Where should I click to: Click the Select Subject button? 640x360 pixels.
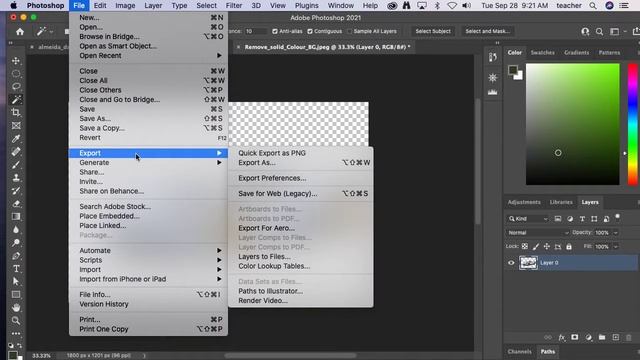433,31
